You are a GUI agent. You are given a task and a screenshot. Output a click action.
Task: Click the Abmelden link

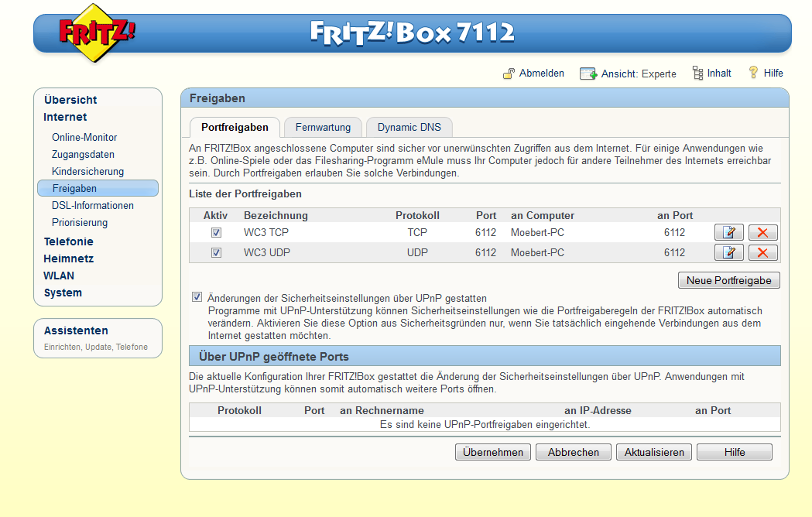point(542,73)
